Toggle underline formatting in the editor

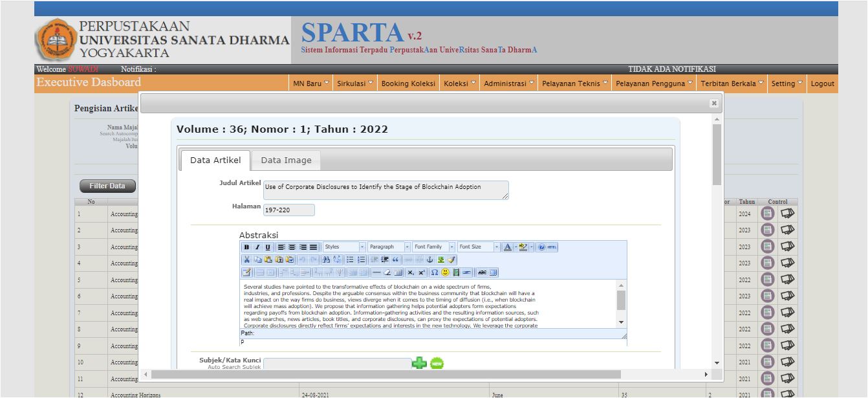coord(267,247)
